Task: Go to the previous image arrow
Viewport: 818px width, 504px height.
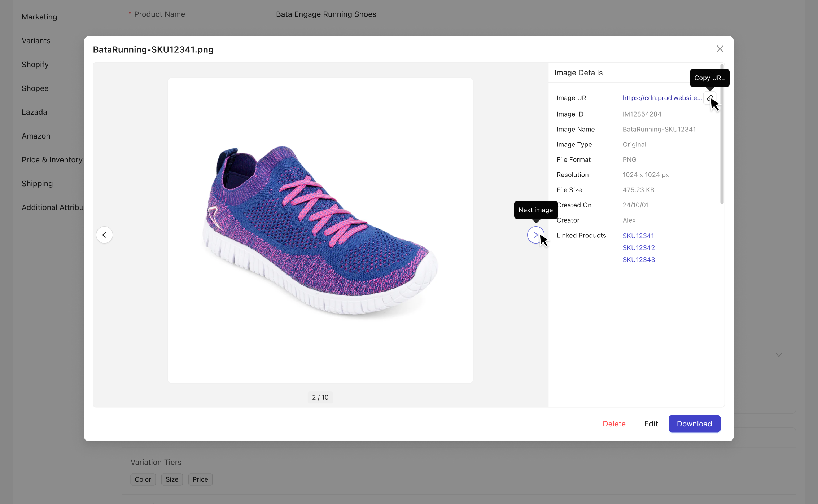Action: coord(104,235)
